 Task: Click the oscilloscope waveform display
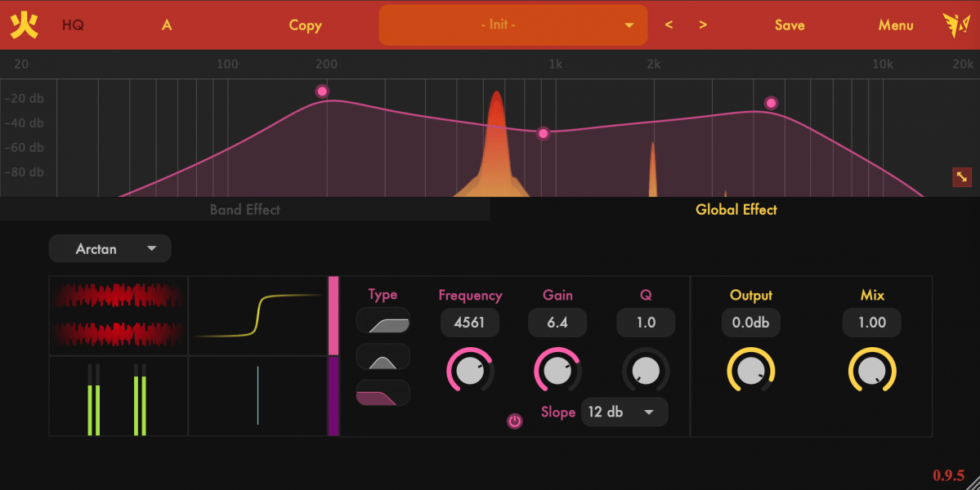pyautogui.click(x=119, y=316)
